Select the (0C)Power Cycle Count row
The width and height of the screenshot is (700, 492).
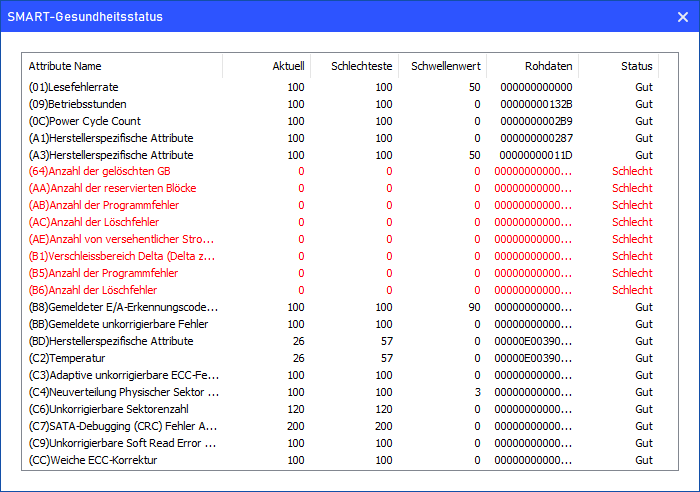[341, 121]
